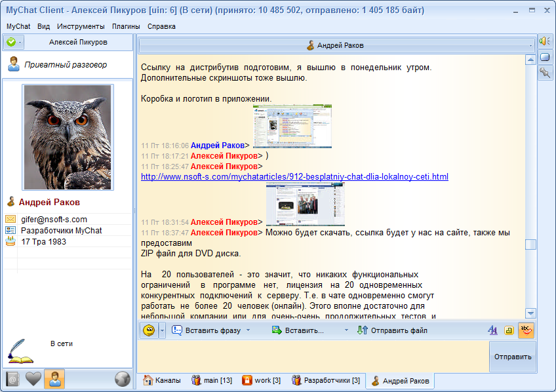Click Вставить фразу button

tap(207, 330)
